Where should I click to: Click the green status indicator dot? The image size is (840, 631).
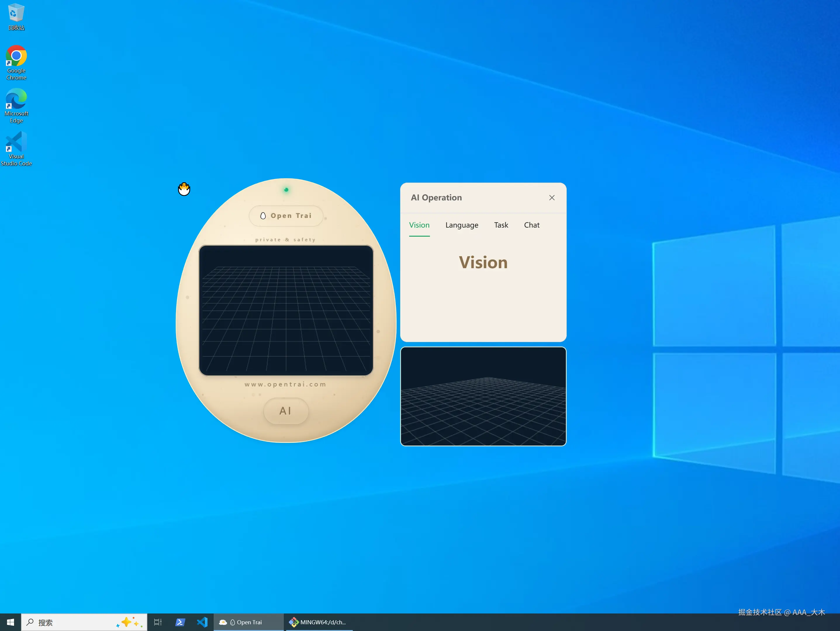pos(286,190)
